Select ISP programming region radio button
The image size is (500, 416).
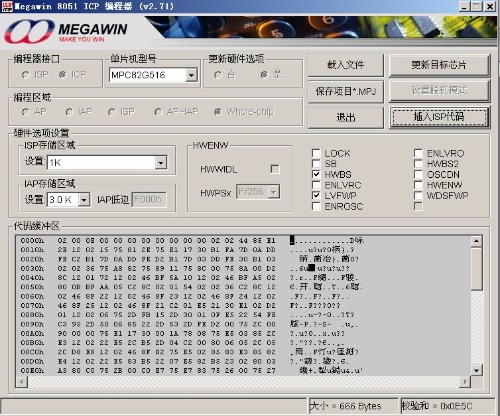click(x=112, y=112)
